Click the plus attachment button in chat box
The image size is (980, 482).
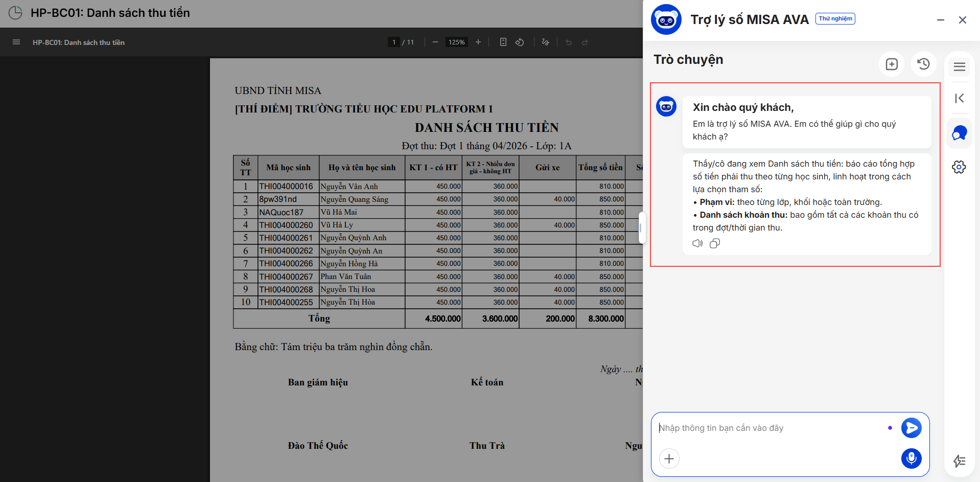(669, 458)
